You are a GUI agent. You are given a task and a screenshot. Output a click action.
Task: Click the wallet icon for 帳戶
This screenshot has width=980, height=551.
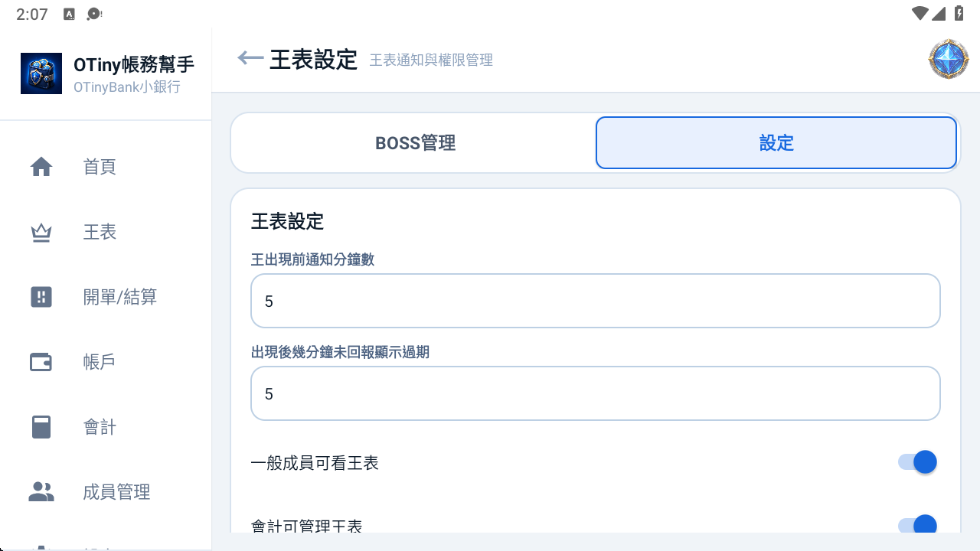click(41, 362)
